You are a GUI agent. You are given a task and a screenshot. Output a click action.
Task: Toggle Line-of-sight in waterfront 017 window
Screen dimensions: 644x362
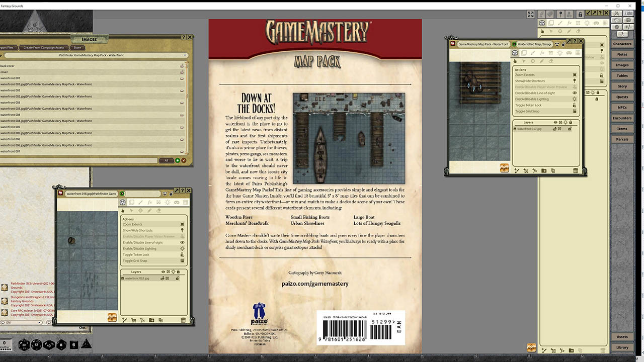tap(546, 93)
